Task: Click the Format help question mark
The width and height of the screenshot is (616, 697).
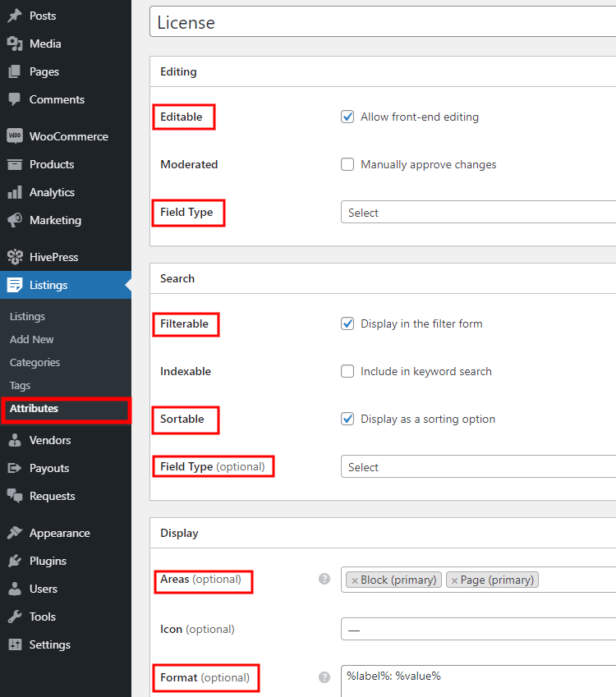Action: point(324,677)
